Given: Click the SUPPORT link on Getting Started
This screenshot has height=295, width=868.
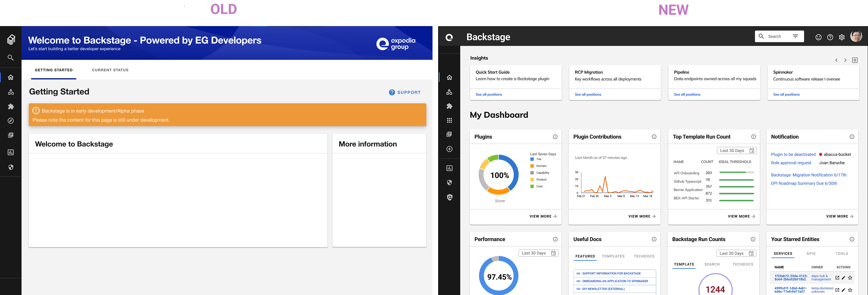Looking at the screenshot, I should coord(405,92).
